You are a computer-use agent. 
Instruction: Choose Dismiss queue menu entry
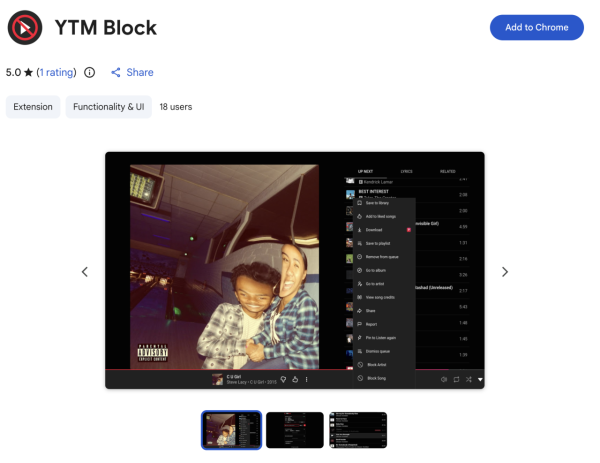(384, 351)
